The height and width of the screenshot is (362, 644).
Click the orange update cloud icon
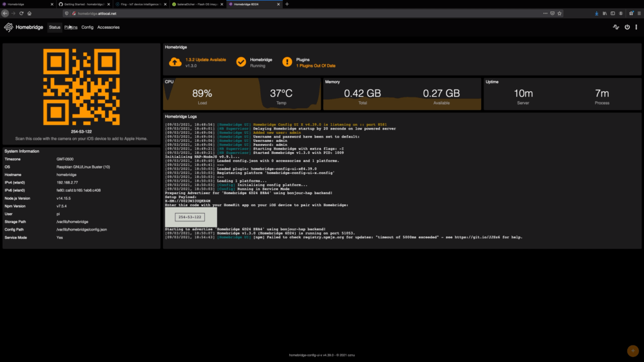[175, 62]
